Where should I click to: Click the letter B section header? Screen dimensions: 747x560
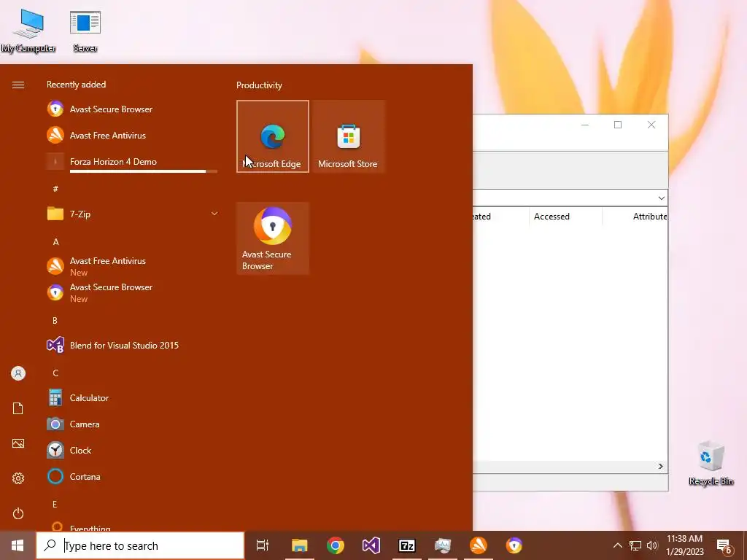[55, 321]
